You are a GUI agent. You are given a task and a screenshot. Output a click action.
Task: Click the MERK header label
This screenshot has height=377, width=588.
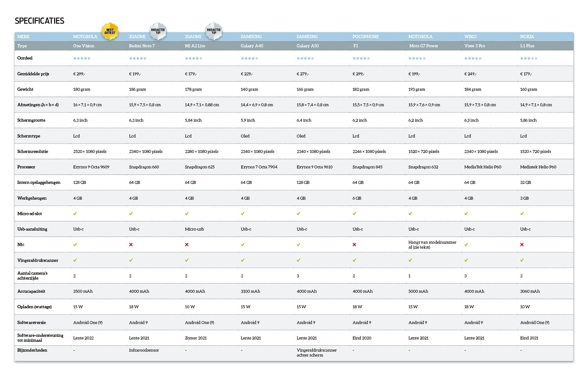click(x=23, y=37)
